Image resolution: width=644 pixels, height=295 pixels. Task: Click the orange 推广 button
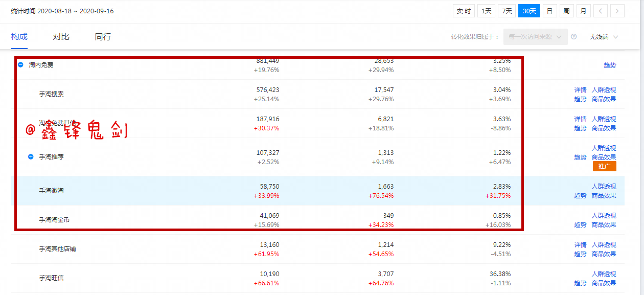604,167
